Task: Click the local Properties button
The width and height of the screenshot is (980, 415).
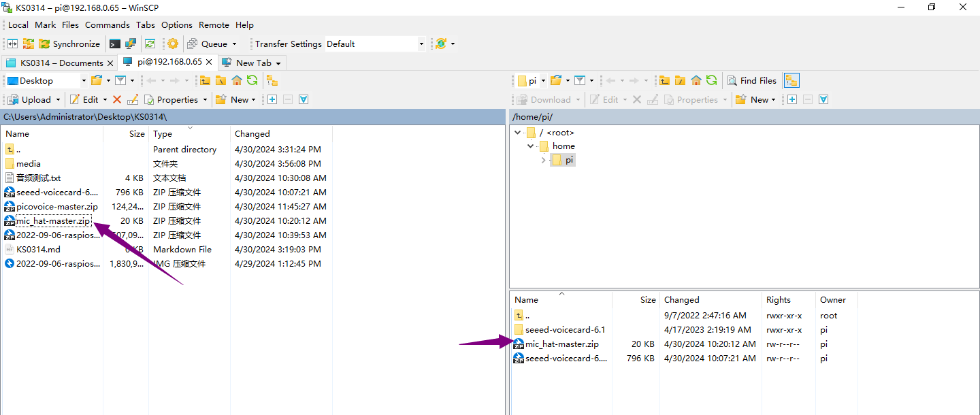Action: point(171,99)
